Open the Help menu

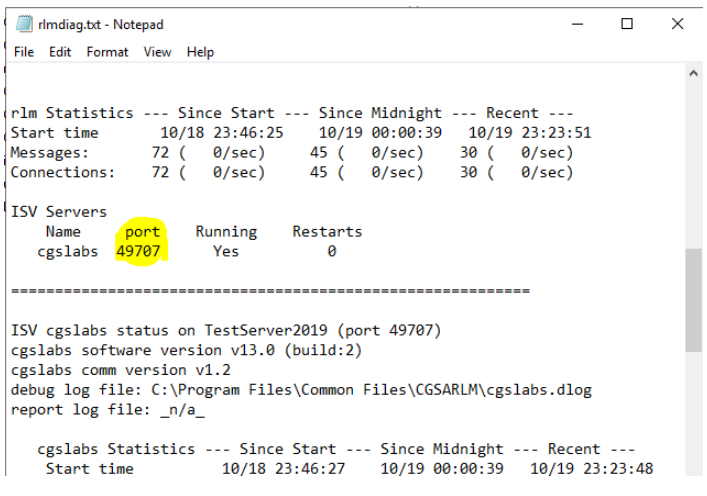tap(200, 52)
